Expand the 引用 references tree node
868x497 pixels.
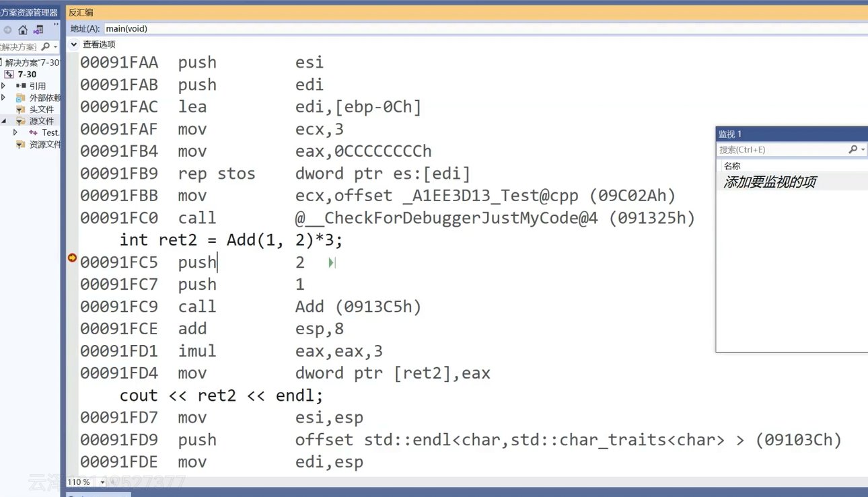point(3,85)
